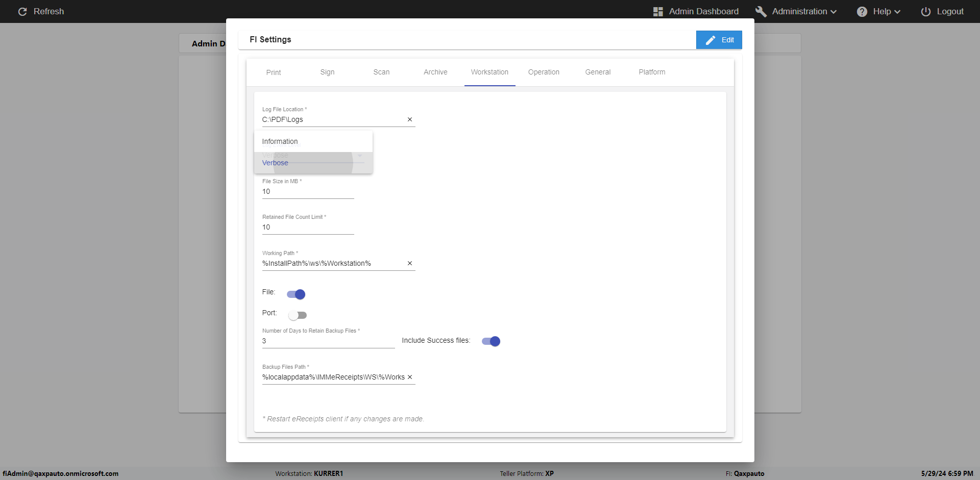
Task: Clear the Working Path field
Action: [410, 263]
